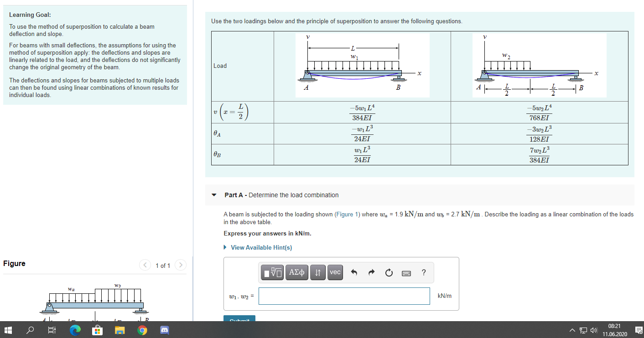Collapse Part A section
Image resolution: width=644 pixels, height=338 pixels.
214,195
